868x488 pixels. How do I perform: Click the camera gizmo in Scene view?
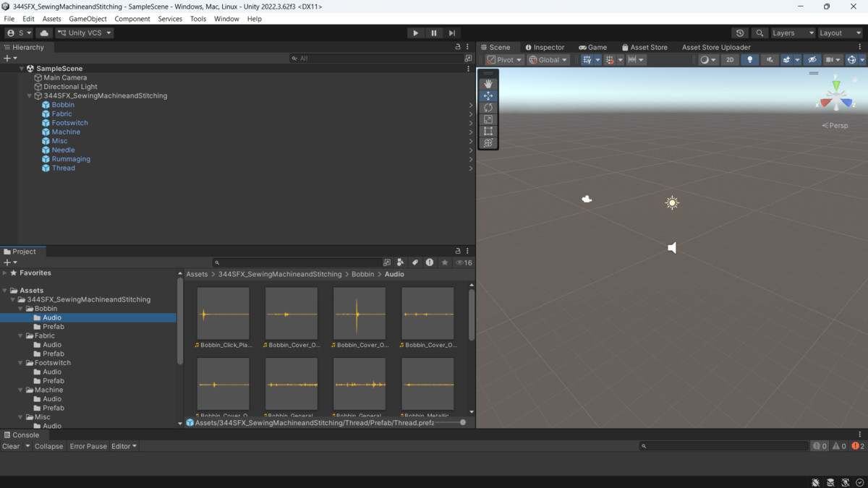(587, 199)
